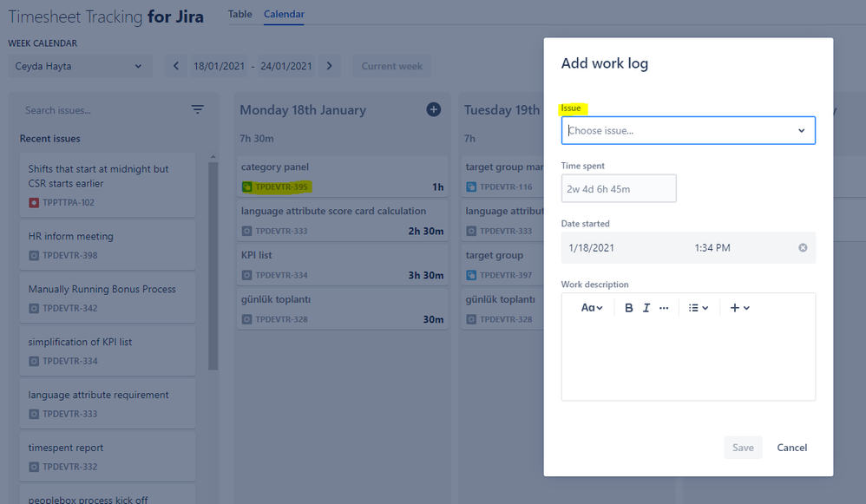Click the TPDEVTR-342 issue icon

[34, 308]
